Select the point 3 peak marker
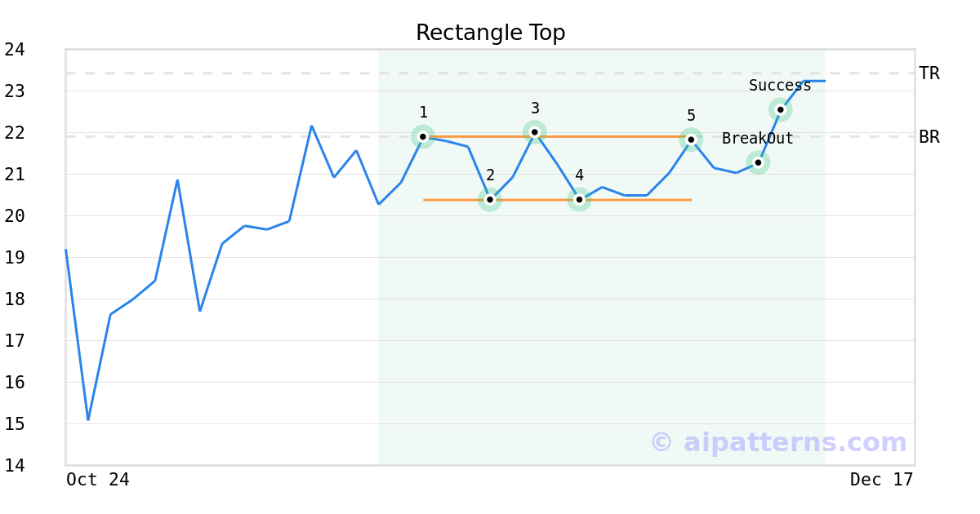The image size is (980, 514). tap(535, 131)
